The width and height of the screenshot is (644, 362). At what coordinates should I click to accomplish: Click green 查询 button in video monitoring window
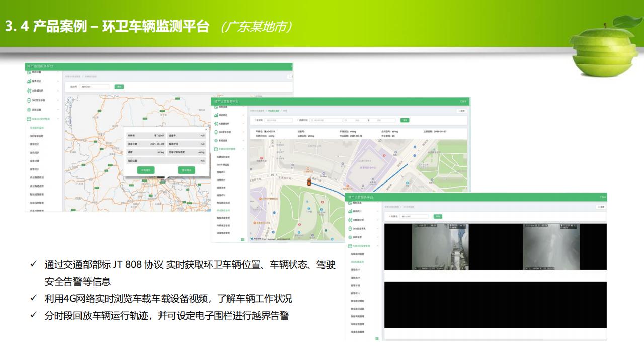coord(438,216)
